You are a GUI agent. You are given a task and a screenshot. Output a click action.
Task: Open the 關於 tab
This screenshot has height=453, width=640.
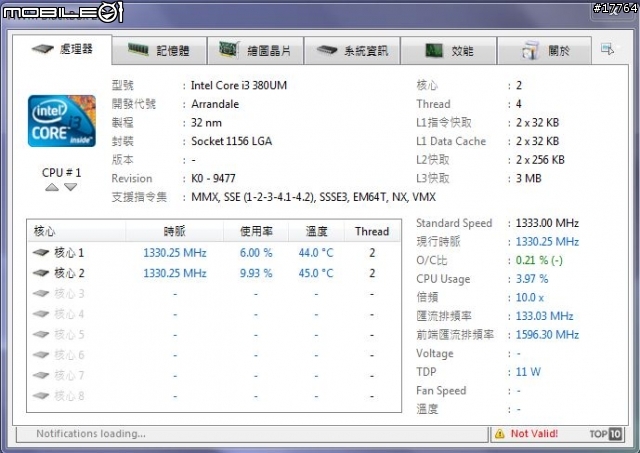[x=544, y=51]
